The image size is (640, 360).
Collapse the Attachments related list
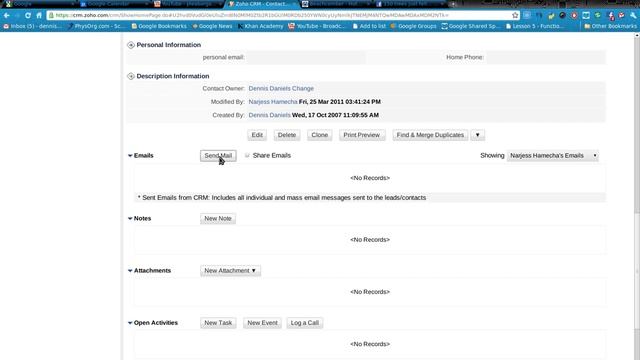[x=130, y=271]
